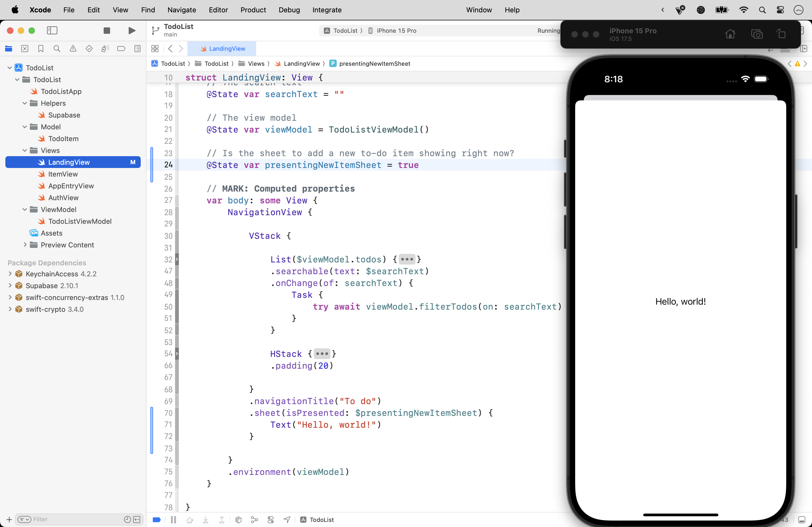This screenshot has height=527, width=812.
Task: Select the iPhone 15 Pro run destination
Action: [396, 31]
